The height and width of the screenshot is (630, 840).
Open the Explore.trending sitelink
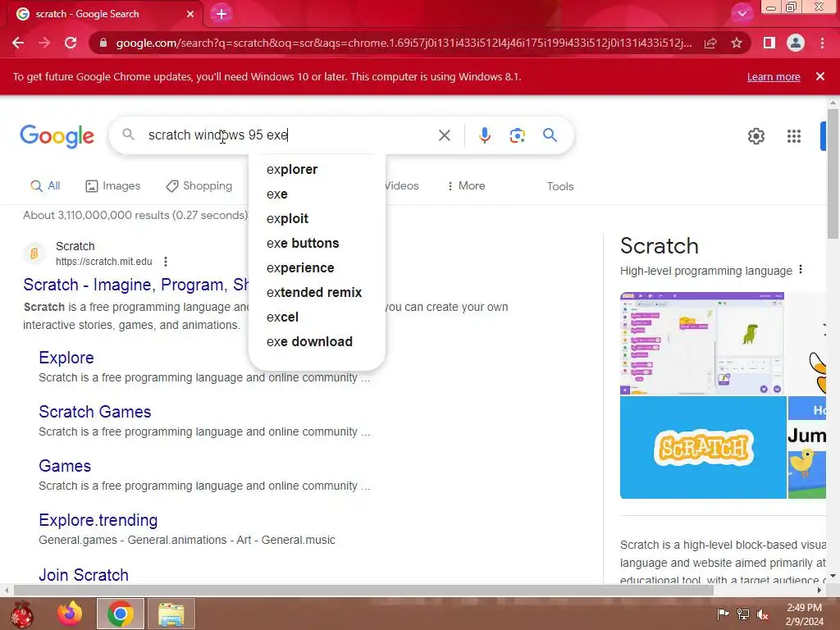point(98,520)
